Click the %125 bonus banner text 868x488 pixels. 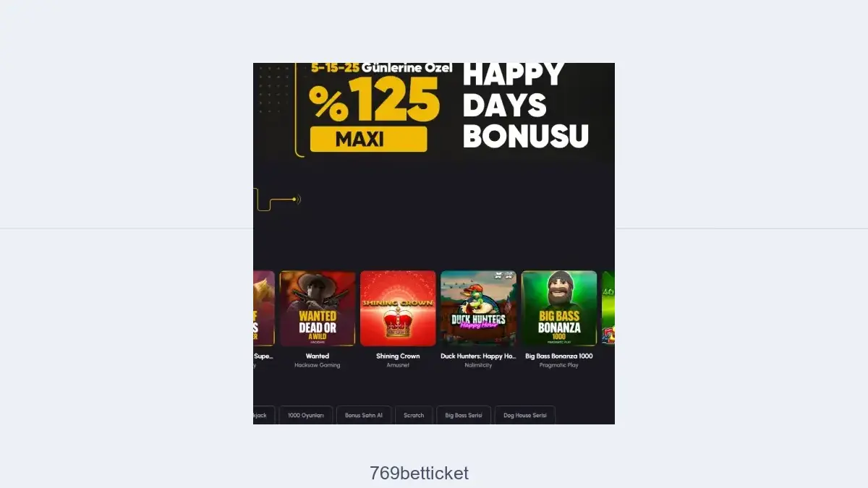pyautogui.click(x=374, y=99)
